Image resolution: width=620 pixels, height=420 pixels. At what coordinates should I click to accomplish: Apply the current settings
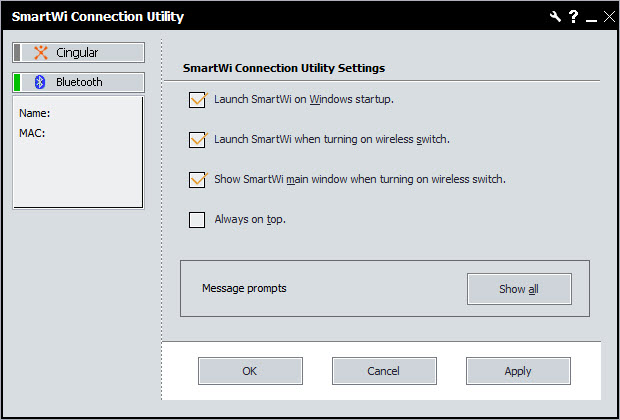[518, 371]
